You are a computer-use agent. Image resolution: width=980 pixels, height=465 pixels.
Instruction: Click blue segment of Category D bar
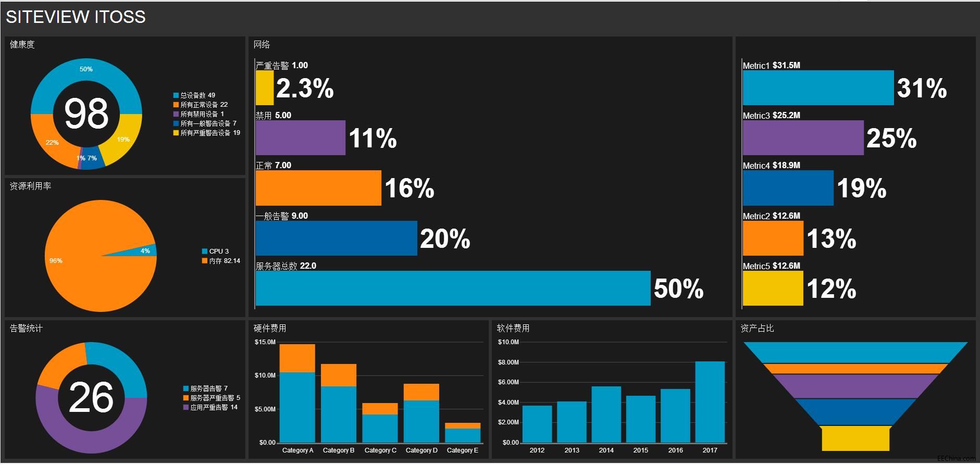(421, 421)
